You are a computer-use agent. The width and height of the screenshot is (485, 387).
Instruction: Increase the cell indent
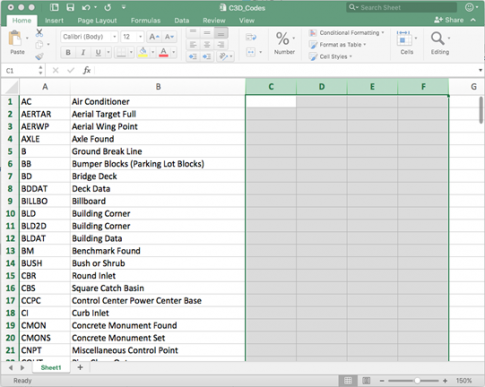click(207, 57)
